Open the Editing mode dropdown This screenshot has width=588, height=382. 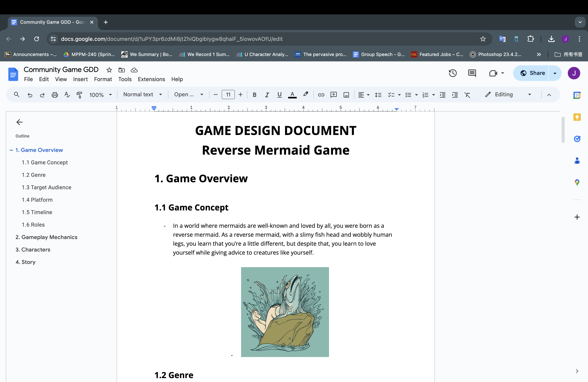[508, 94]
